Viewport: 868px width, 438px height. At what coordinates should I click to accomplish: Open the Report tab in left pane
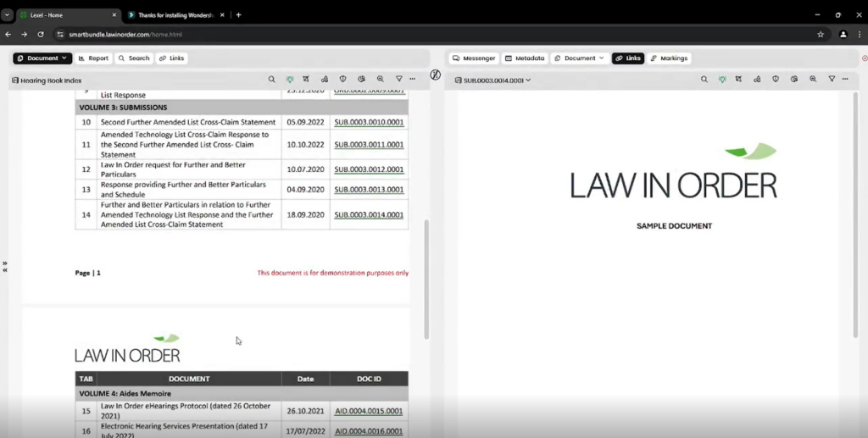pos(93,58)
